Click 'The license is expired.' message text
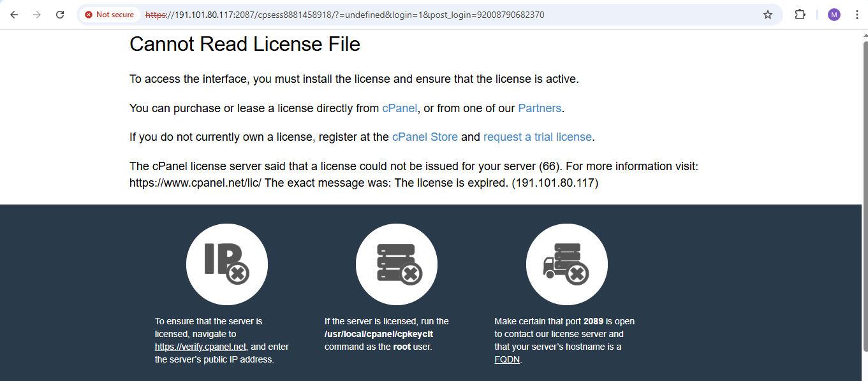 point(452,183)
